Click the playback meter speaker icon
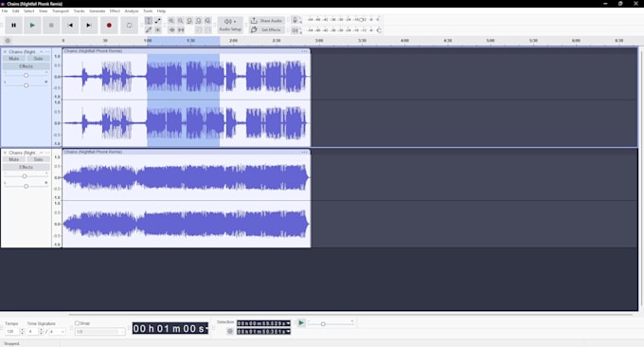 (295, 30)
